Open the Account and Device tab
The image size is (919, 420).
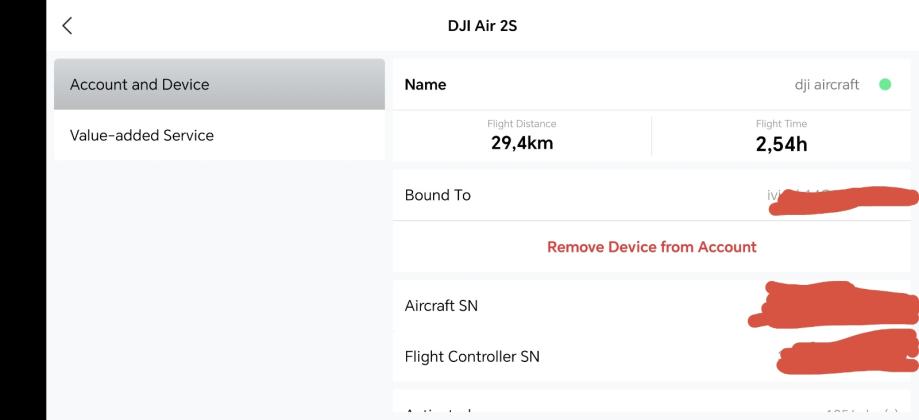coord(219,85)
